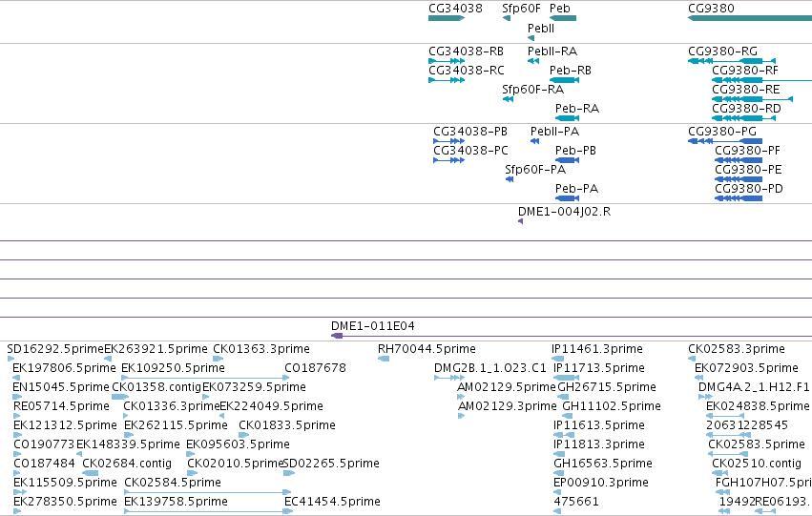The width and height of the screenshot is (812, 516).
Task: Select protein label CG34038-PC
Action: click(x=470, y=151)
